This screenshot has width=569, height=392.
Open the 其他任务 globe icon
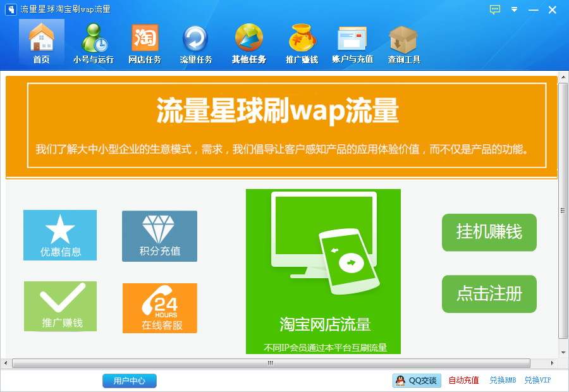click(x=249, y=42)
